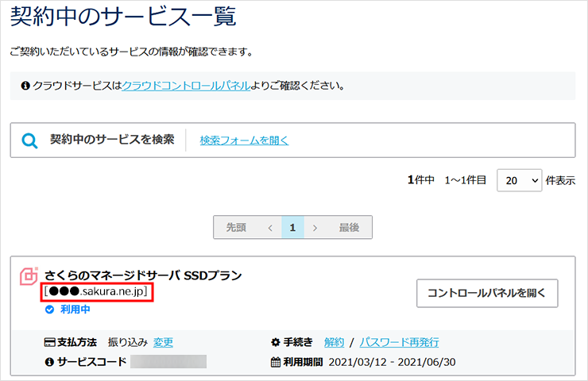Open the パスワード再発行 link

coord(399,342)
